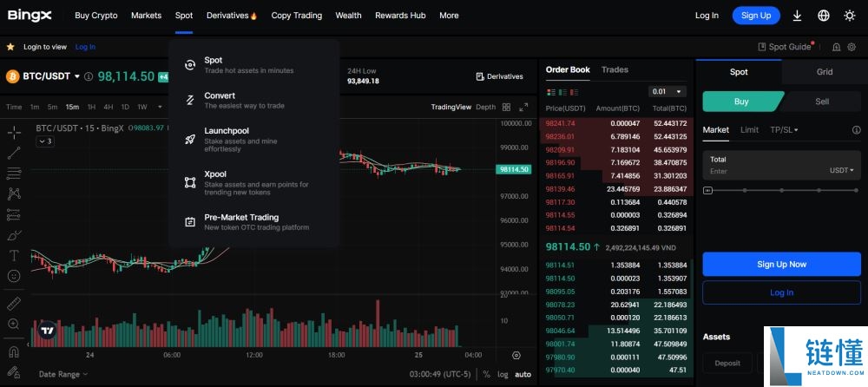Select the brush drawing tool
Image resolution: width=868 pixels, height=387 pixels.
[15, 235]
